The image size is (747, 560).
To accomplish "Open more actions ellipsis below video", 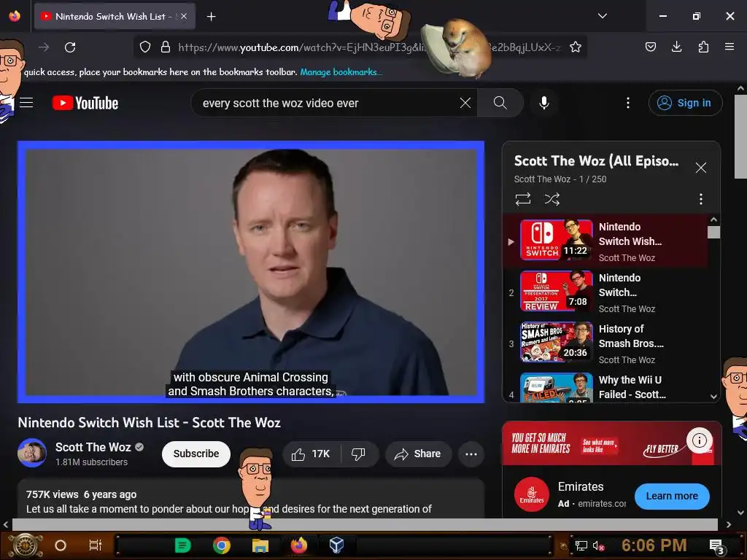I will tap(471, 454).
